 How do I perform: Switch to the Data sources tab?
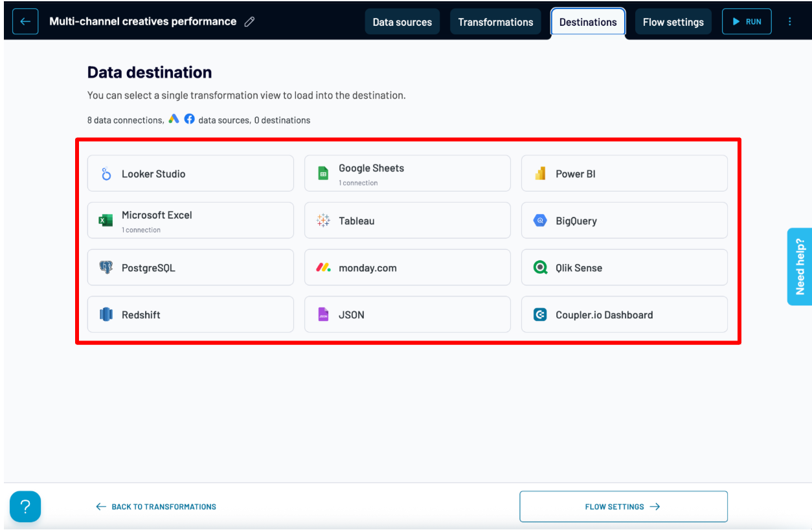click(402, 22)
